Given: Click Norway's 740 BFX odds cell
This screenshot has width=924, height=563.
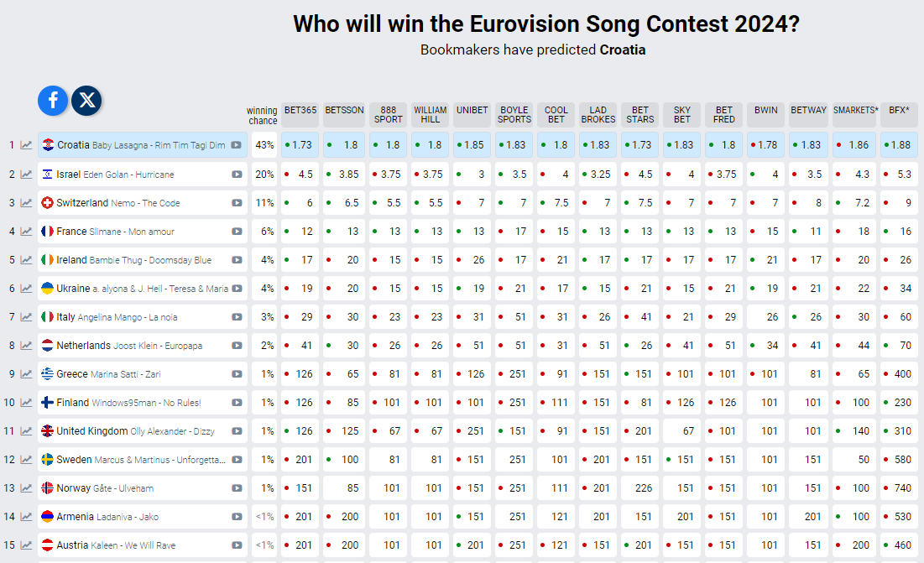Looking at the screenshot, I should [x=900, y=488].
